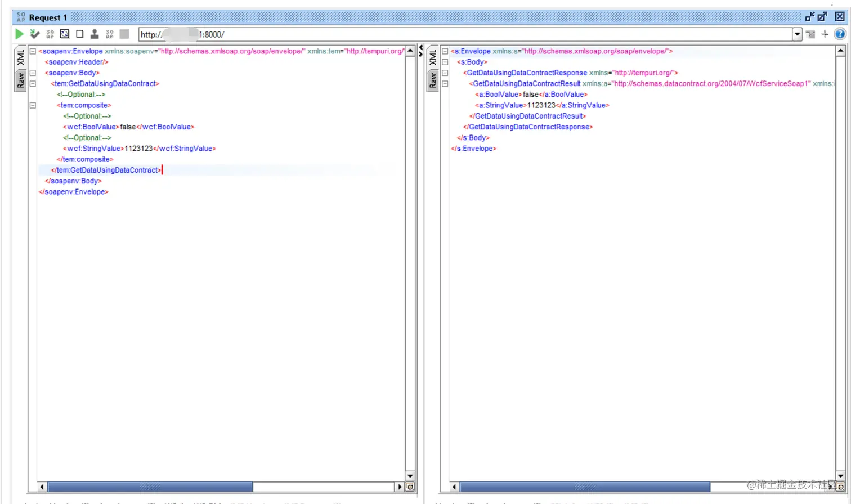Click the Request 1 window title
The height and width of the screenshot is (504, 851).
tap(48, 17)
